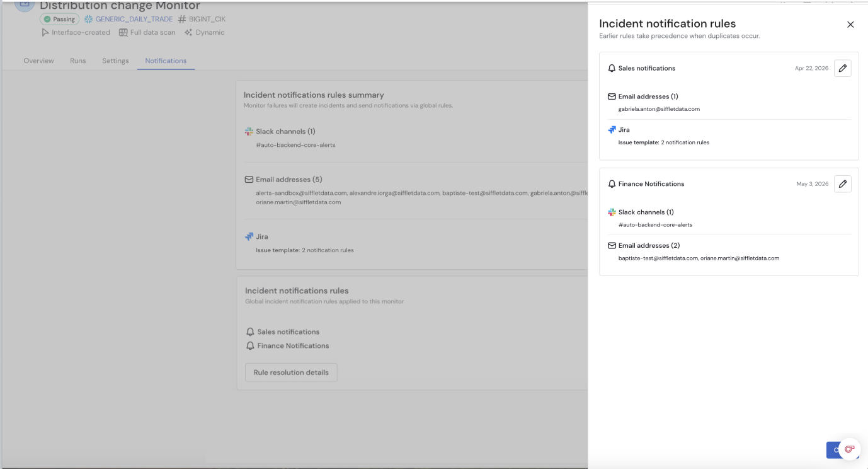Click the envelope icon beside Email addresses (2)

pyautogui.click(x=612, y=245)
